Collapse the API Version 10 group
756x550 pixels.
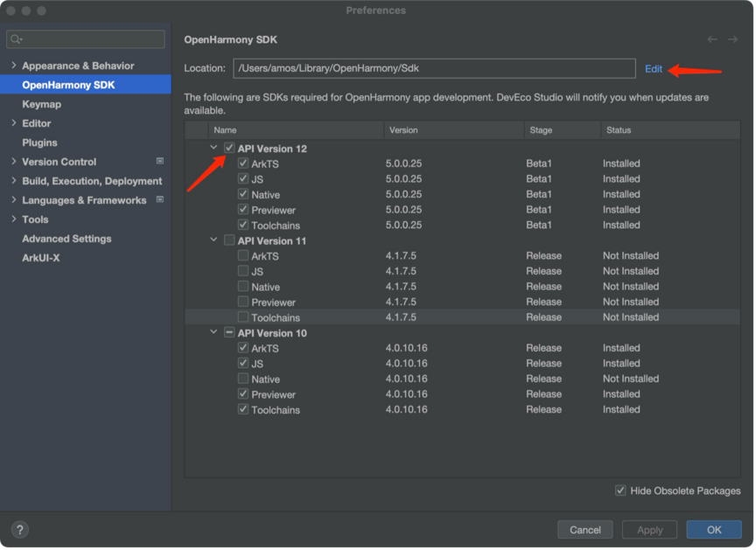[214, 333]
